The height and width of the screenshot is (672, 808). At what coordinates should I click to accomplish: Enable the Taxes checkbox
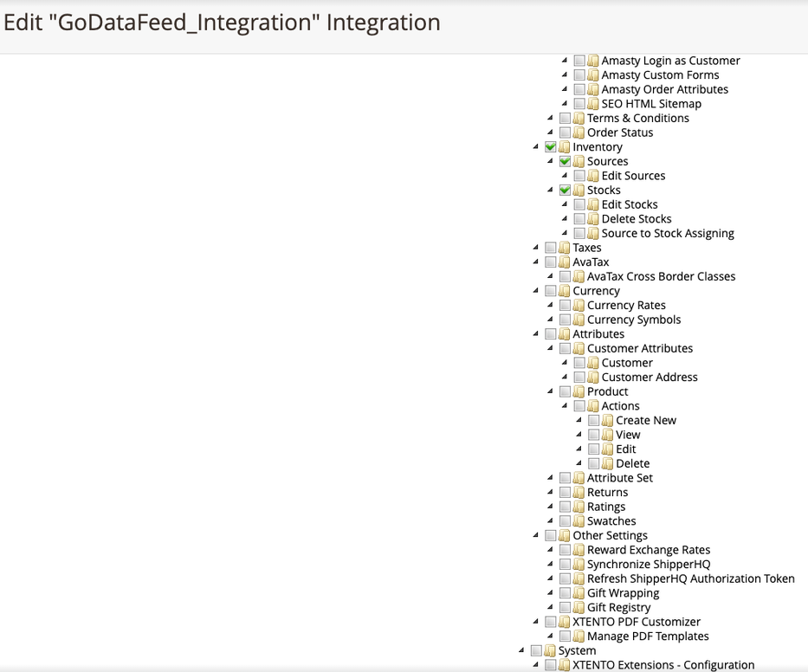[550, 248]
